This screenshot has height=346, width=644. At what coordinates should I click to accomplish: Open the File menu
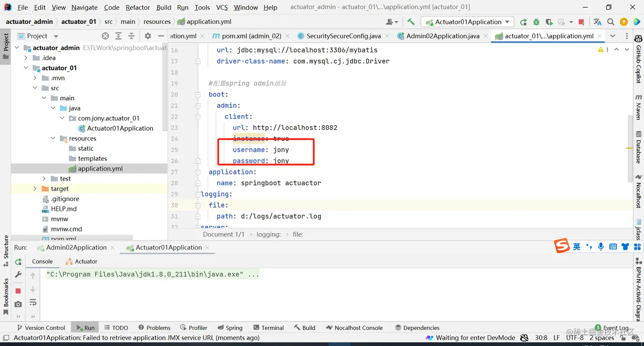23,7
